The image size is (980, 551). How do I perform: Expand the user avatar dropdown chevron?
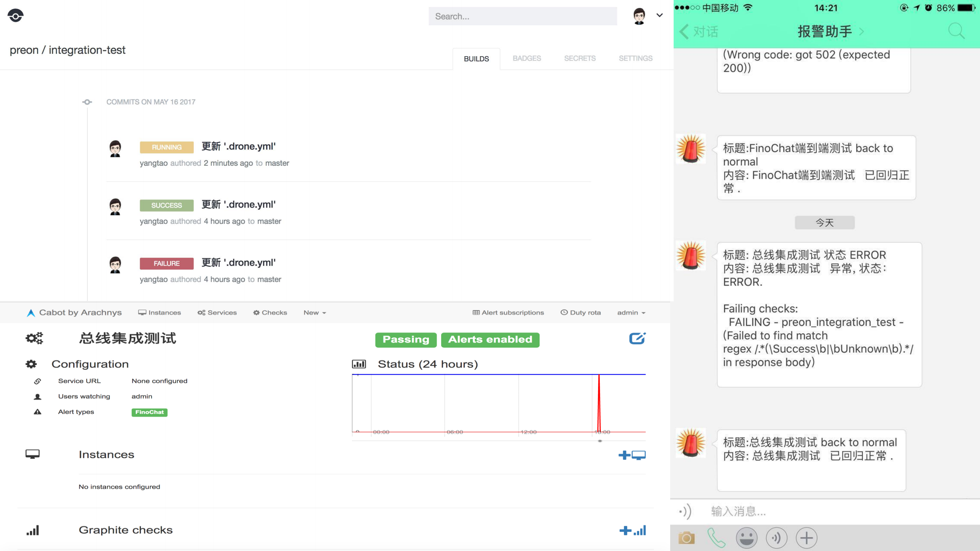tap(659, 15)
